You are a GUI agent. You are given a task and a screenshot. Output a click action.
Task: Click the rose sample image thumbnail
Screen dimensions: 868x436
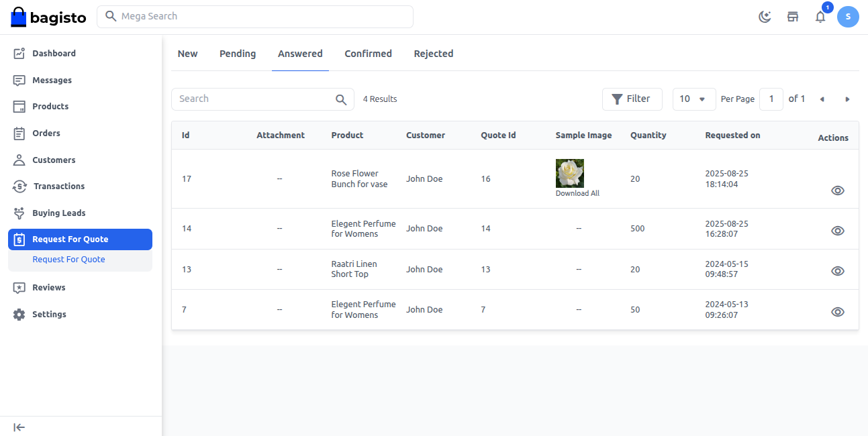(x=570, y=173)
